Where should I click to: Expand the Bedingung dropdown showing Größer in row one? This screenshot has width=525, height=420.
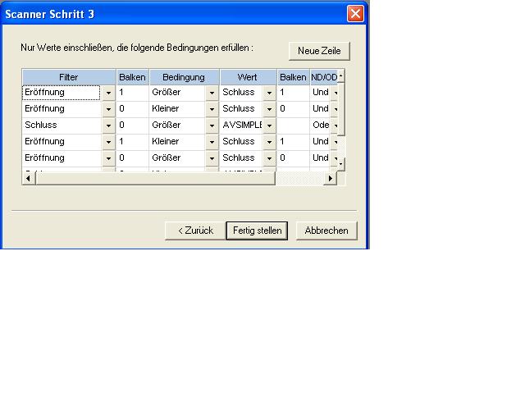(212, 93)
